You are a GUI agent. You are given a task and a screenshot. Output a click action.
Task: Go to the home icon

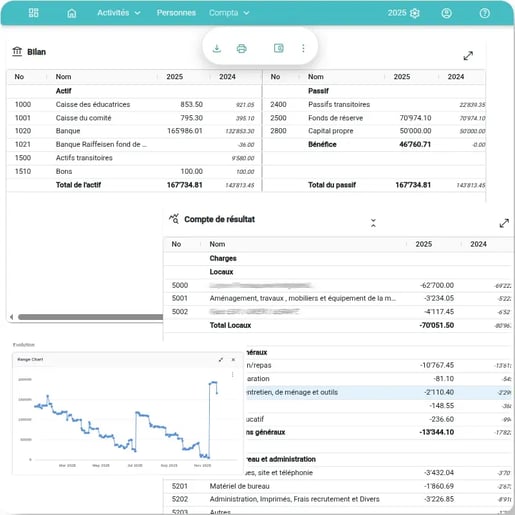point(72,13)
